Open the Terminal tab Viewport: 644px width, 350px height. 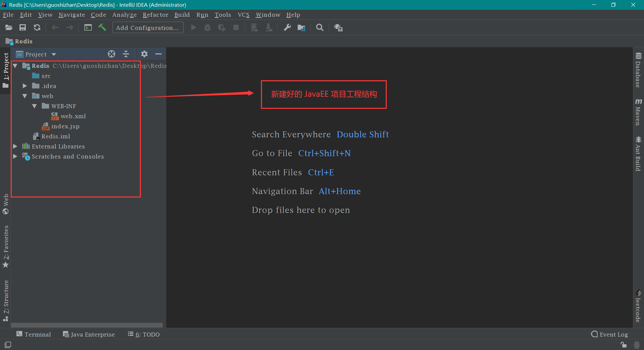34,334
